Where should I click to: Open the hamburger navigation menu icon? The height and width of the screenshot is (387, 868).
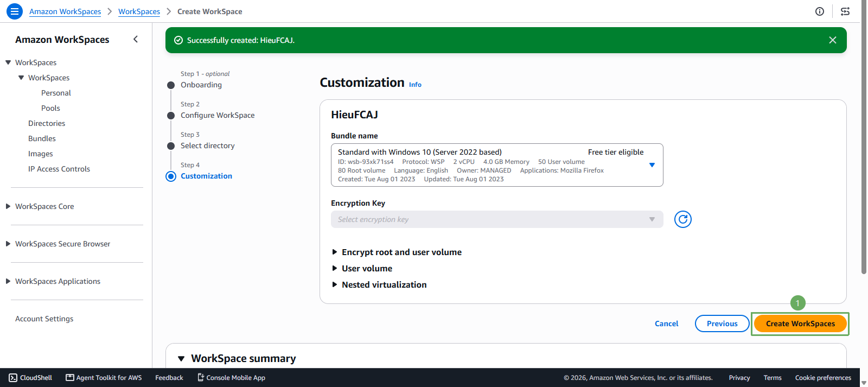coord(15,11)
